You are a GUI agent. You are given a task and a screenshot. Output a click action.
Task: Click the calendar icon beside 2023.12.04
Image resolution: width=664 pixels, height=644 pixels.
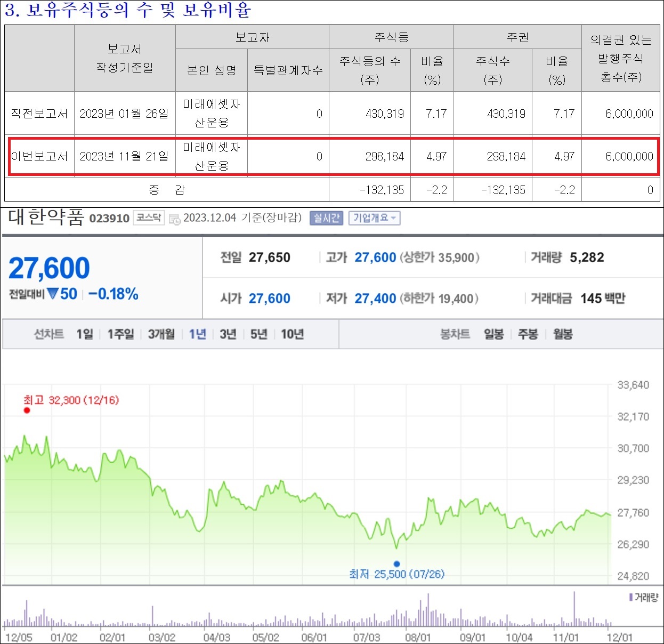(x=174, y=219)
